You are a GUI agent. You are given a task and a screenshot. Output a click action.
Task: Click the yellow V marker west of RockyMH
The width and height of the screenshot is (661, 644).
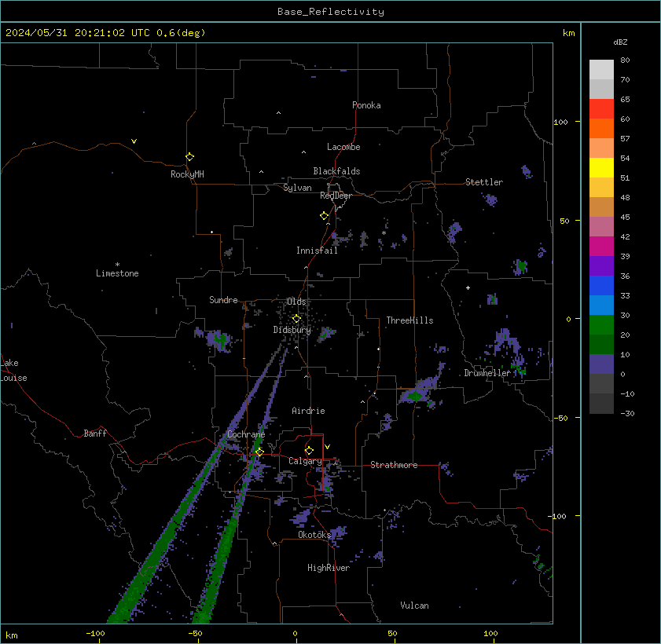tap(134, 141)
